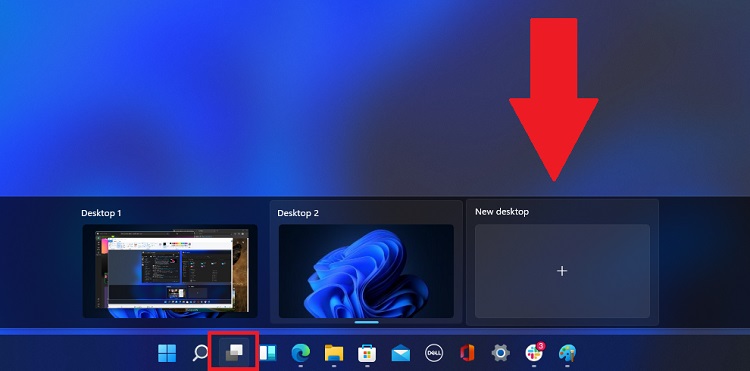Open the Windows Start menu

pos(167,353)
